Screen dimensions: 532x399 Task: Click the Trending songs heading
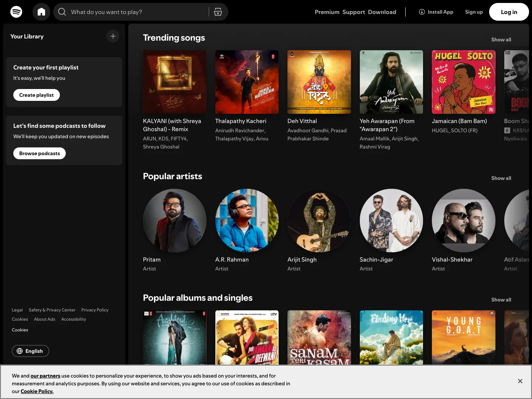174,38
